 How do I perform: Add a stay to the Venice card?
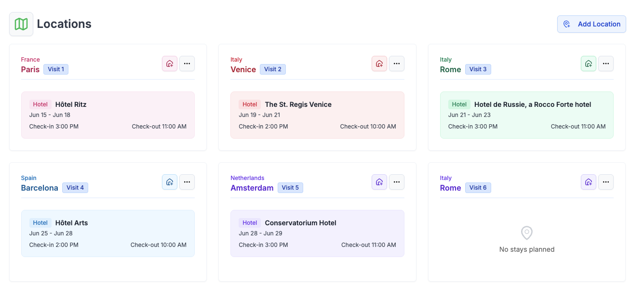tap(379, 63)
